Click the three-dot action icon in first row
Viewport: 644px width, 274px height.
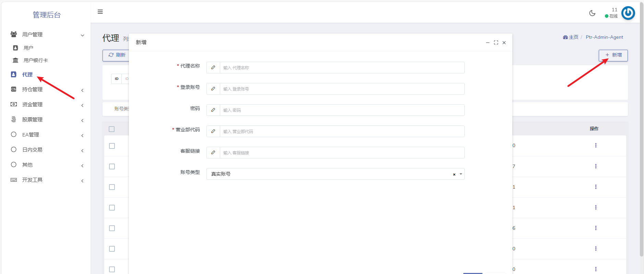(x=596, y=145)
